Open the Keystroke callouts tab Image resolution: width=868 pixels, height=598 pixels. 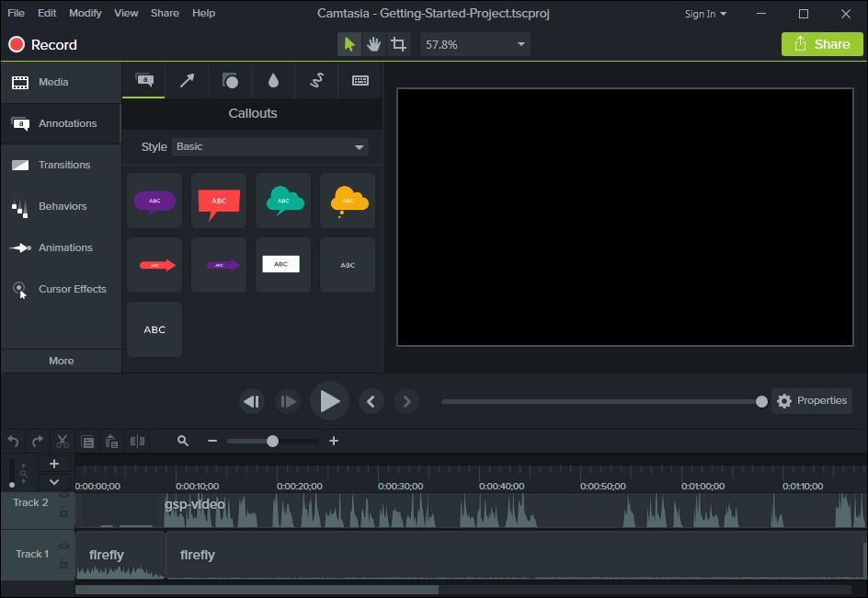(360, 81)
